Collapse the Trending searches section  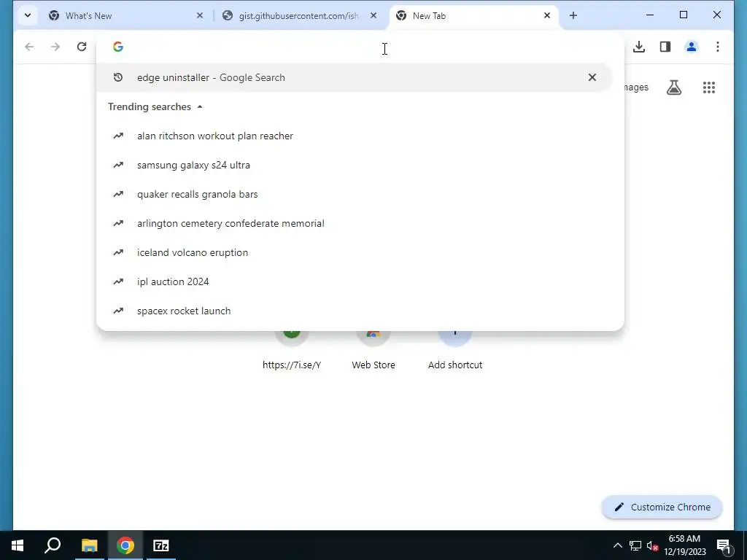click(x=200, y=106)
